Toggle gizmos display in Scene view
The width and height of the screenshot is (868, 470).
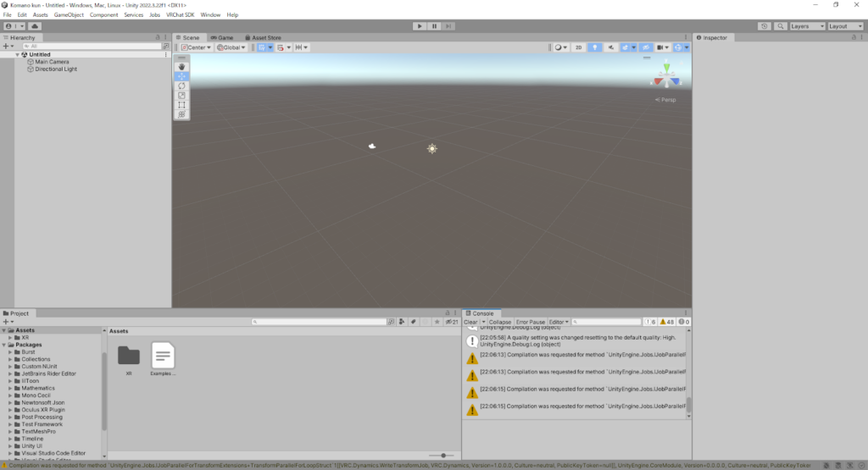point(677,47)
